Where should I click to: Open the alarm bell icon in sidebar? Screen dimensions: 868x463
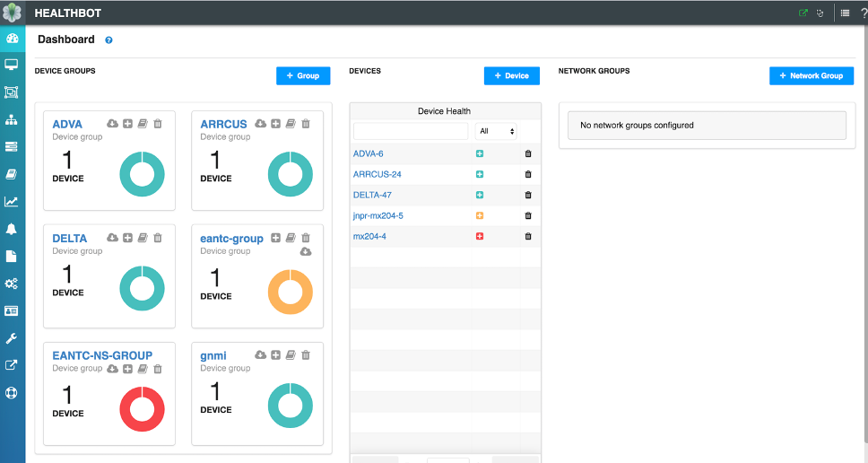click(x=12, y=229)
